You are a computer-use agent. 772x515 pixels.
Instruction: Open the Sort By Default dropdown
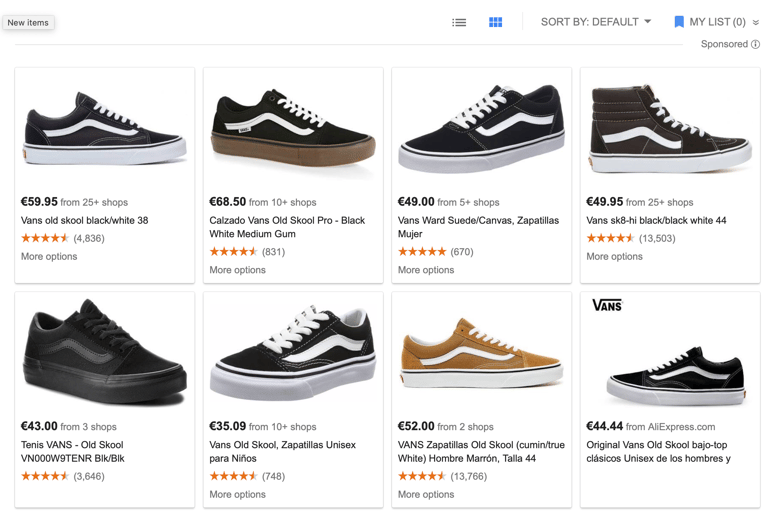pyautogui.click(x=596, y=22)
